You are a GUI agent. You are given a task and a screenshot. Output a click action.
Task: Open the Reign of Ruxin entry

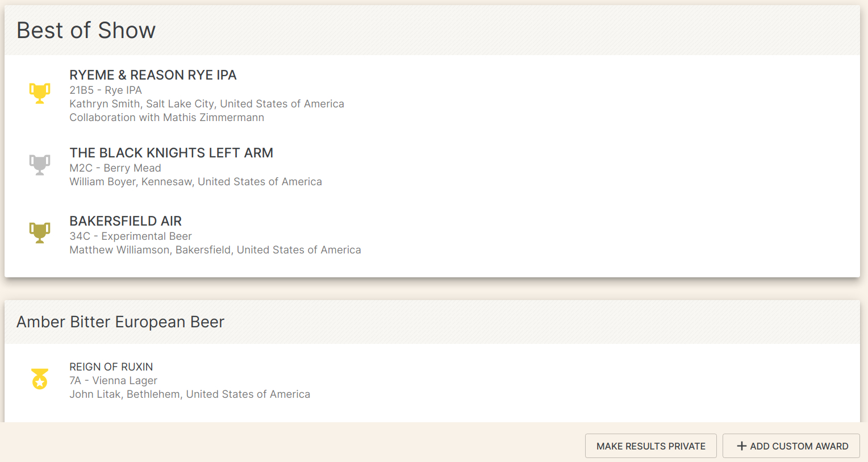click(x=111, y=367)
